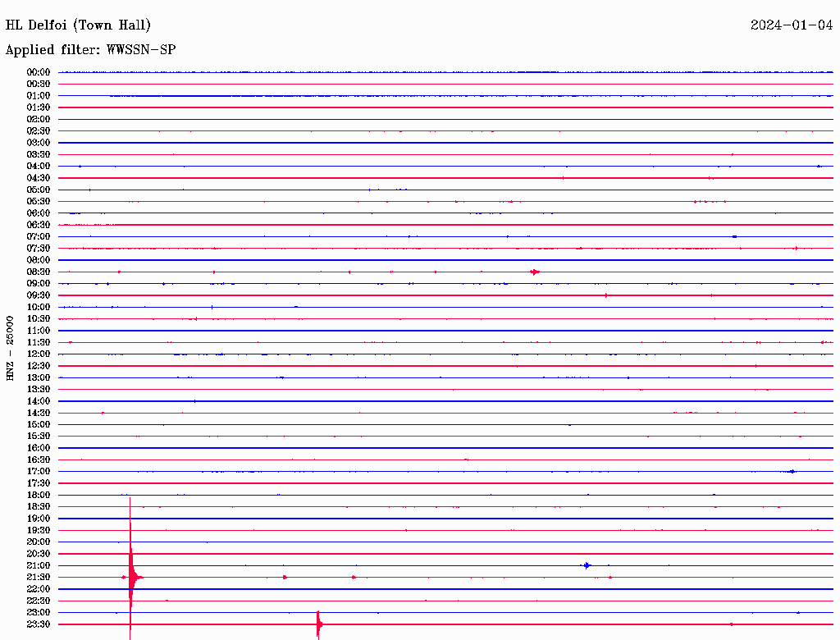Click the 'Applied filter: WWSSN-SP' text

click(90, 50)
